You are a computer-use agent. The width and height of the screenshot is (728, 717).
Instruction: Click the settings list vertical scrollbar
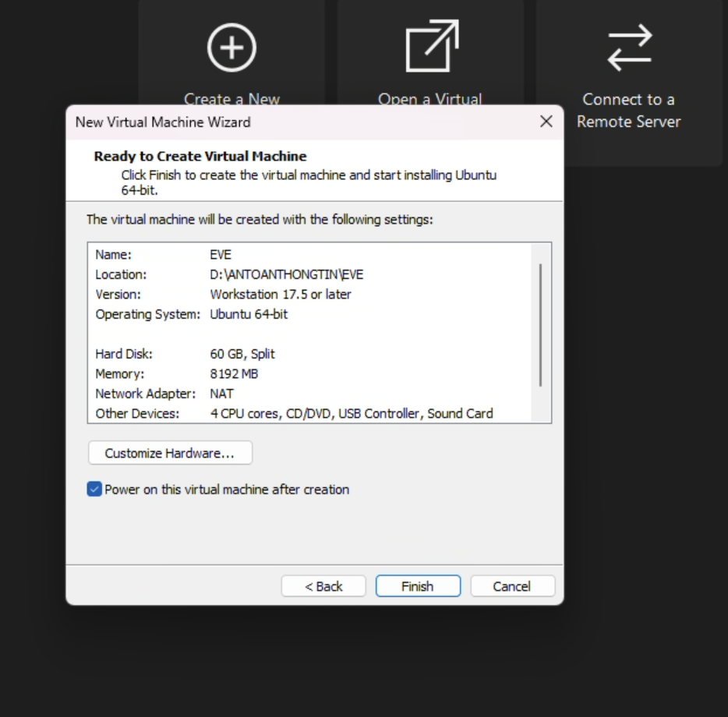(540, 325)
